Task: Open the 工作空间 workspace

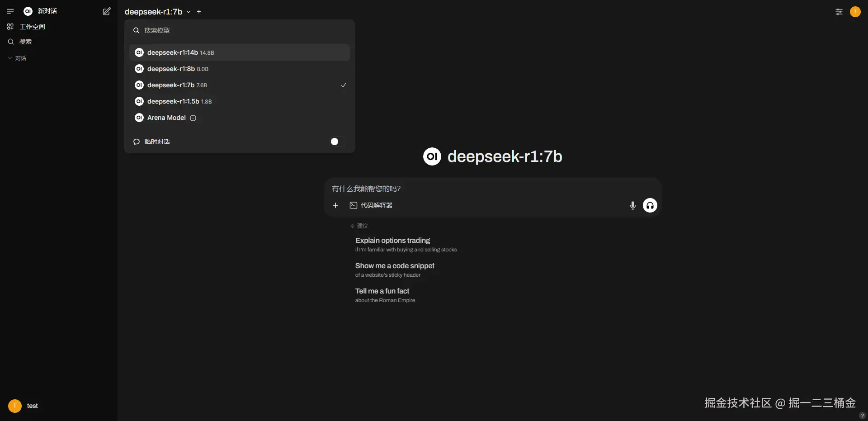Action: tap(26, 27)
